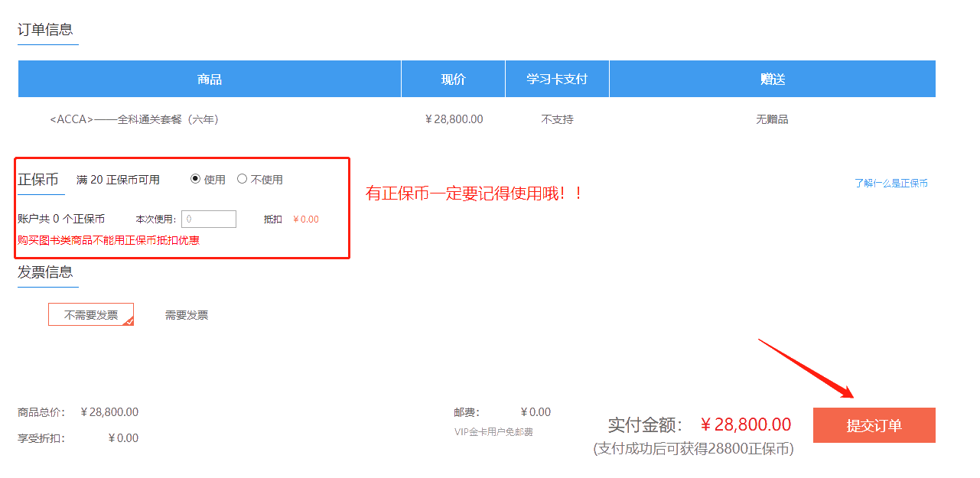Click the 提交订单 submit order button
Image resolution: width=980 pixels, height=478 pixels.
click(x=873, y=424)
